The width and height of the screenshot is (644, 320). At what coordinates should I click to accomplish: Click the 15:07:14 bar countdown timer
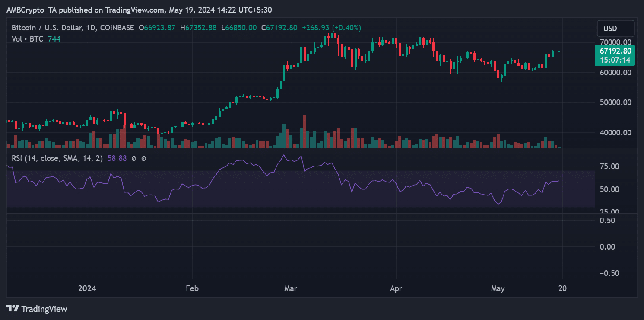coord(615,60)
